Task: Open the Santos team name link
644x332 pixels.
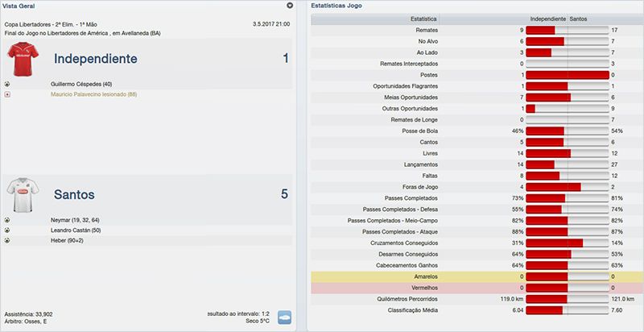Action: pos(74,194)
